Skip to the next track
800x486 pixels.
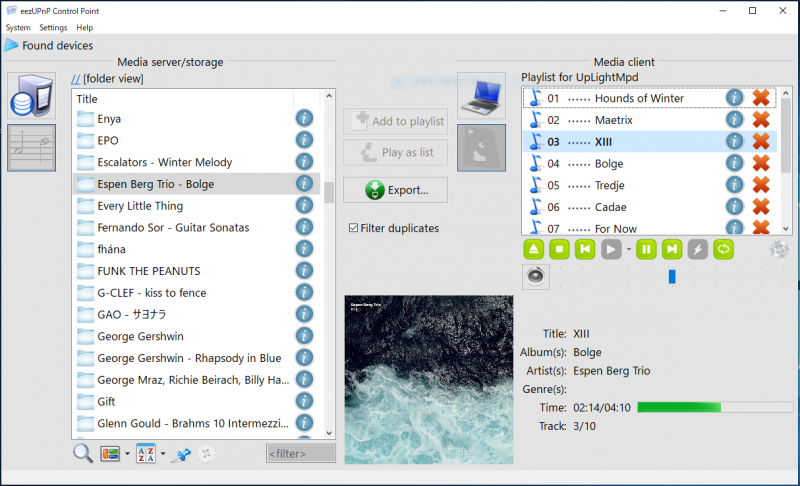point(673,249)
